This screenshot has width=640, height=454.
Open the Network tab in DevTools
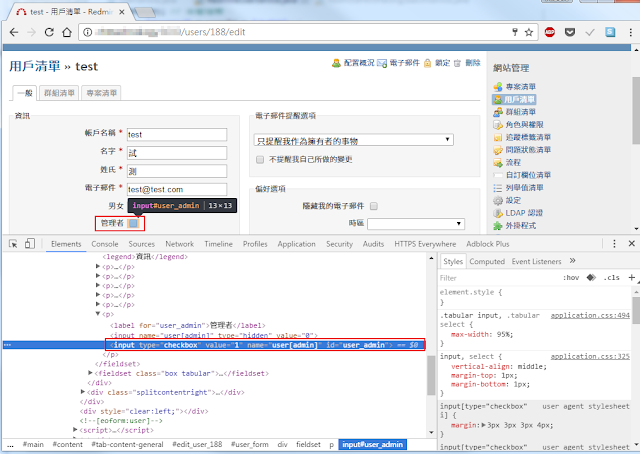180,244
